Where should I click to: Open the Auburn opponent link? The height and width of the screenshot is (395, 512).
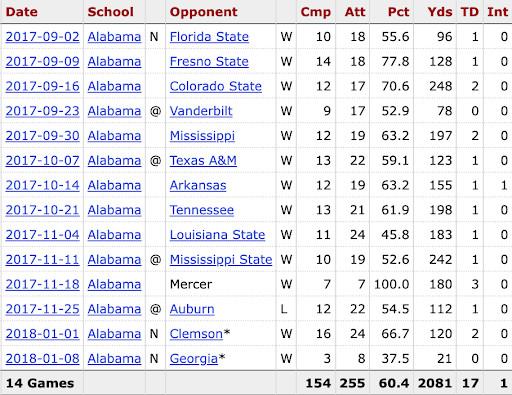click(192, 309)
